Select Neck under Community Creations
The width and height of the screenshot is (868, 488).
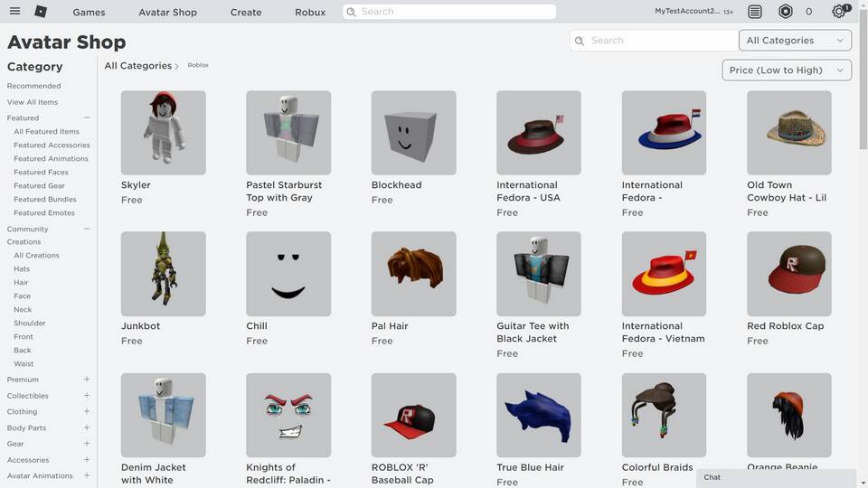(x=23, y=309)
